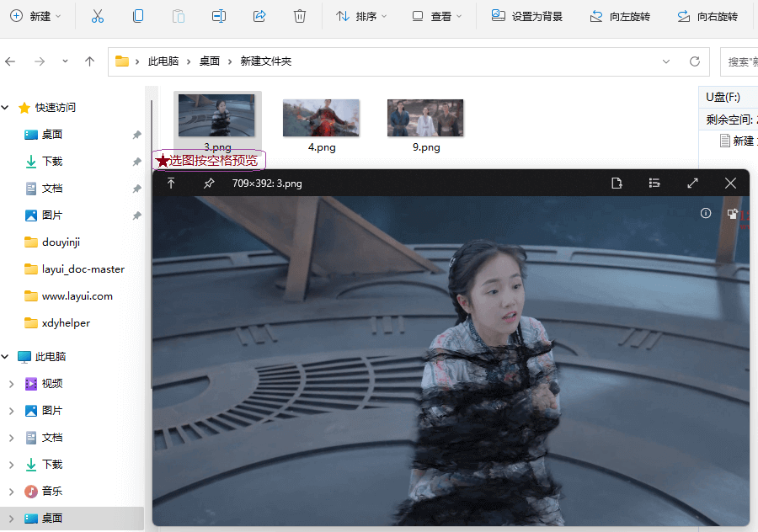Image resolution: width=758 pixels, height=532 pixels.
Task: Click the Copy icon in toolbar
Action: (x=138, y=17)
